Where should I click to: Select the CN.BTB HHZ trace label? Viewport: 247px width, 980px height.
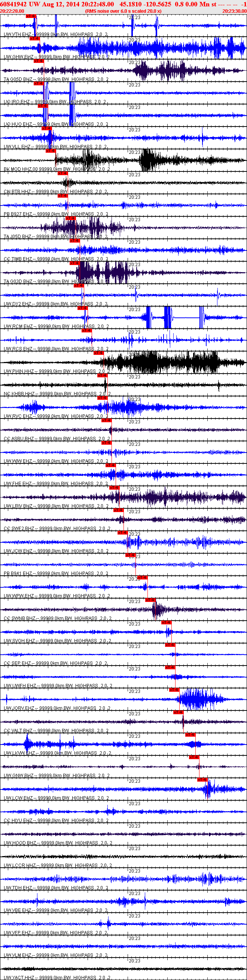[x=55, y=192]
